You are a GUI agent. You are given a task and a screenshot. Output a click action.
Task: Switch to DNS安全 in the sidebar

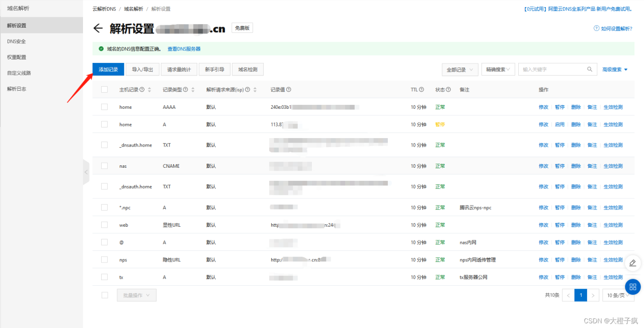click(x=16, y=41)
